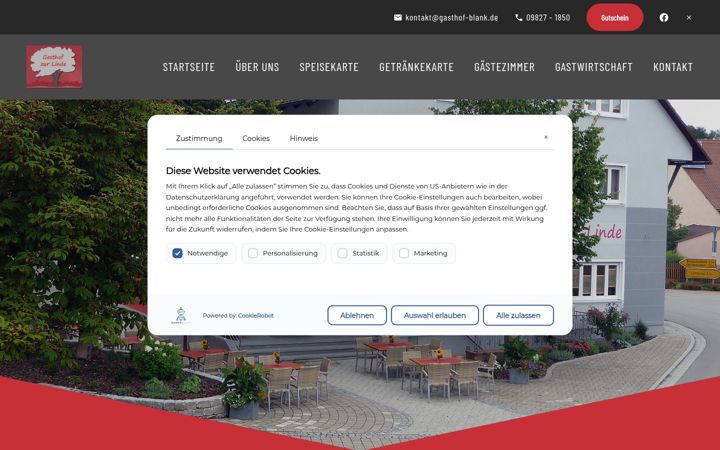Enable the Personalisierung checkbox
This screenshot has width=720, height=450.
pyautogui.click(x=253, y=253)
